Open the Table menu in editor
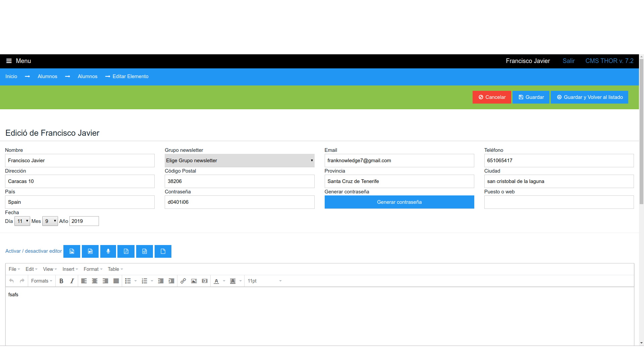This screenshot has width=644, height=362. point(115,269)
